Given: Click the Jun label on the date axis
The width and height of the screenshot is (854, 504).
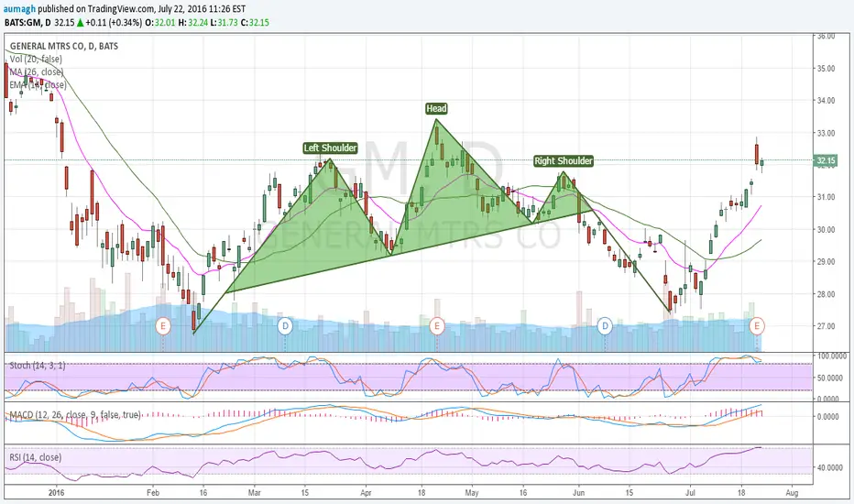Looking at the screenshot, I should click(578, 493).
